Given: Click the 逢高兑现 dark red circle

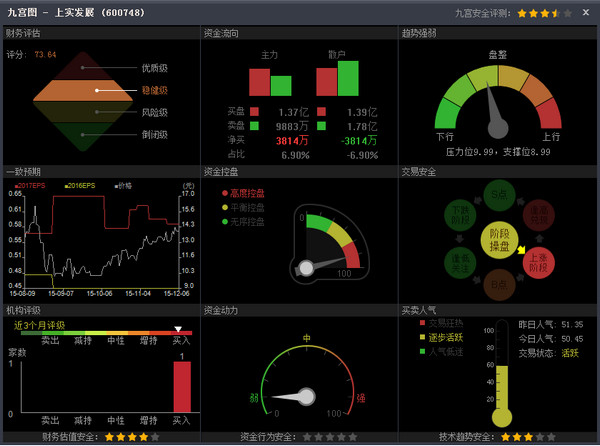Looking at the screenshot, I should point(537,213).
